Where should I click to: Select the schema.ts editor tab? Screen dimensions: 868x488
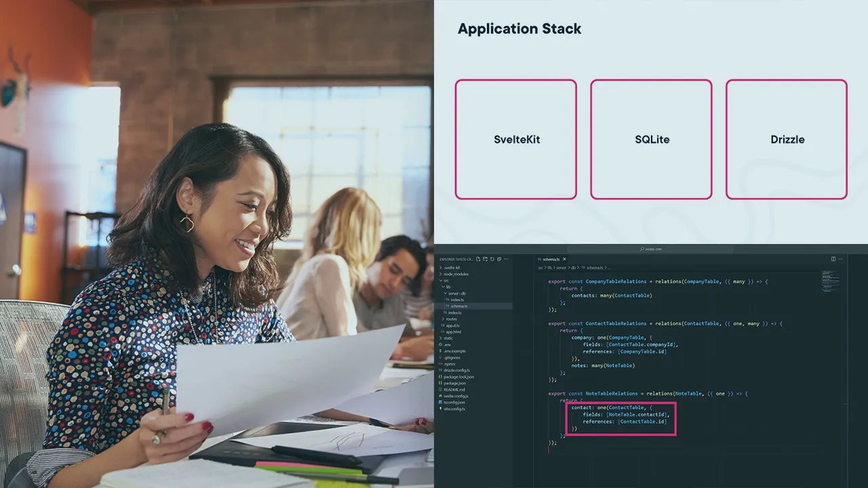pyautogui.click(x=552, y=259)
